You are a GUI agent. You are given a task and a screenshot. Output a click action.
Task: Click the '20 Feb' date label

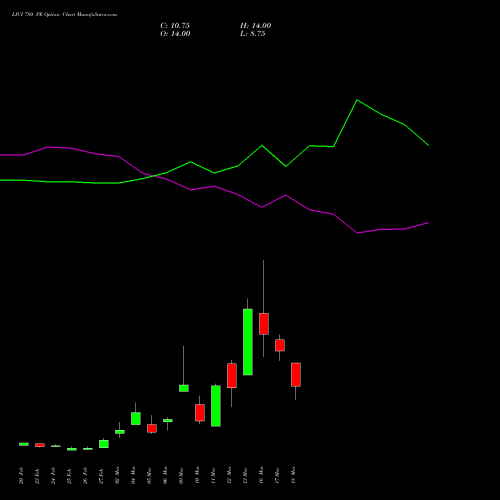(21, 475)
